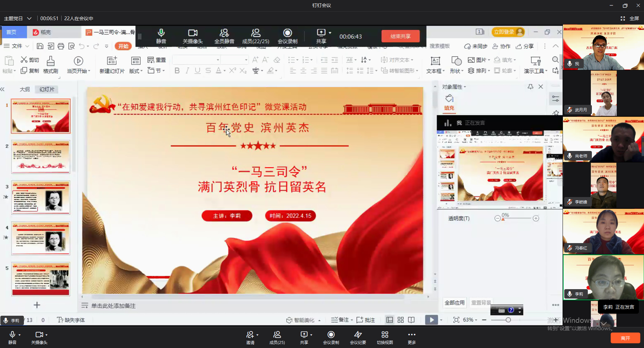Image resolution: width=644 pixels, height=348 pixels.
Task: Click the Collaborate button
Action: tap(501, 46)
